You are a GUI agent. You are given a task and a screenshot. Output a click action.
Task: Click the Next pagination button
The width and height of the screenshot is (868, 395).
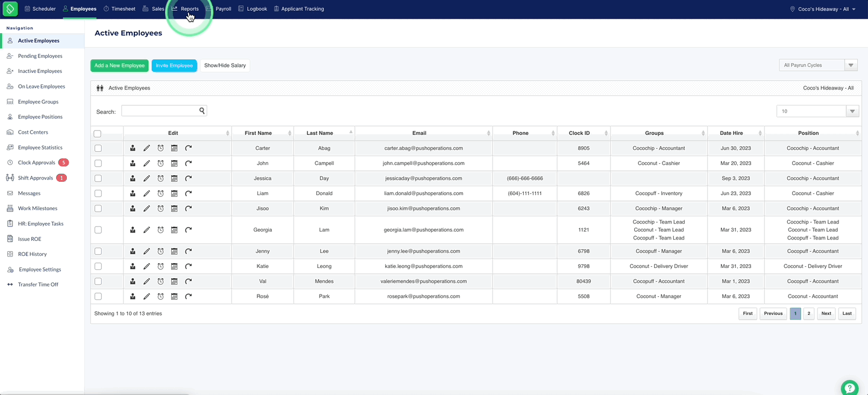826,313
